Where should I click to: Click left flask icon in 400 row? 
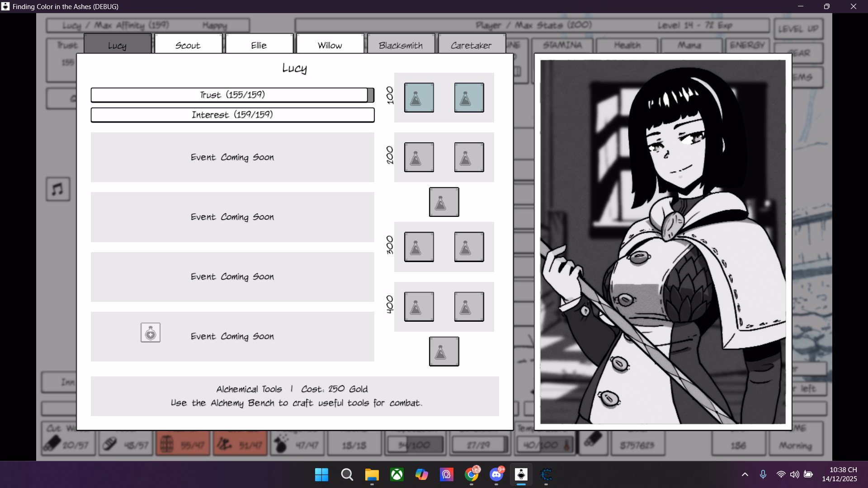(419, 307)
